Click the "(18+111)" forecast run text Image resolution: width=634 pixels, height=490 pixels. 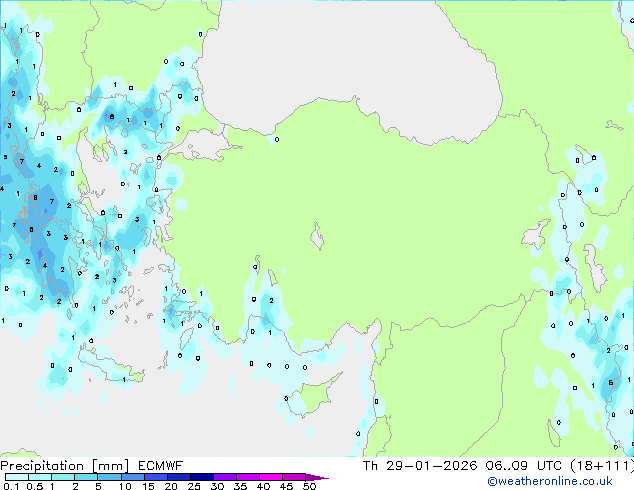(x=602, y=466)
